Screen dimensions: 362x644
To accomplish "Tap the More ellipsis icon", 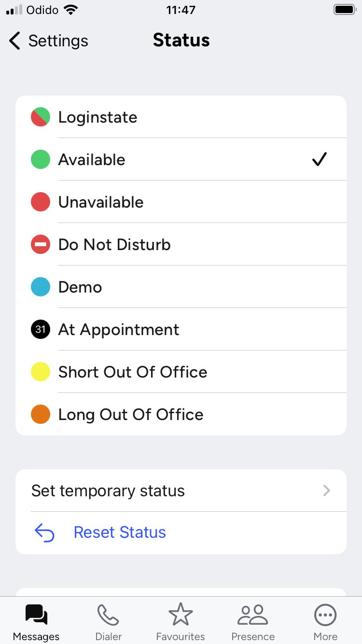I will 325,615.
